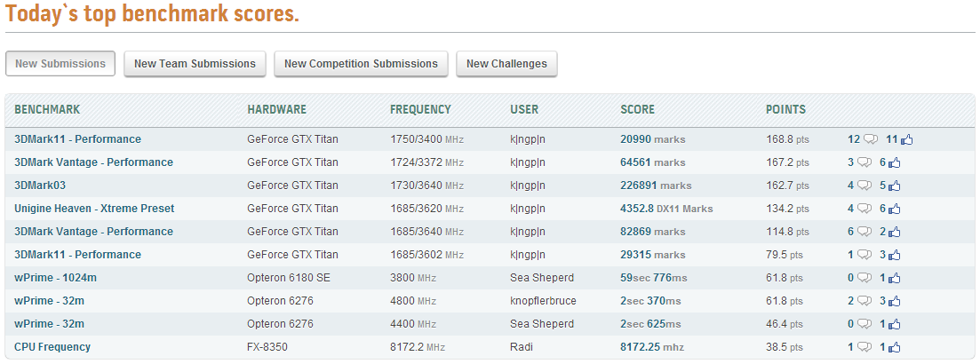This screenshot has width=980, height=364.
Task: Open the 3DMark03 benchmark link
Action: point(40,186)
